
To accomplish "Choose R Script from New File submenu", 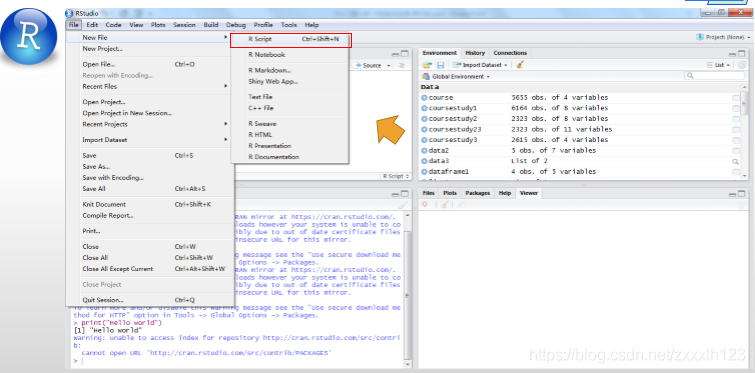I will (290, 39).
